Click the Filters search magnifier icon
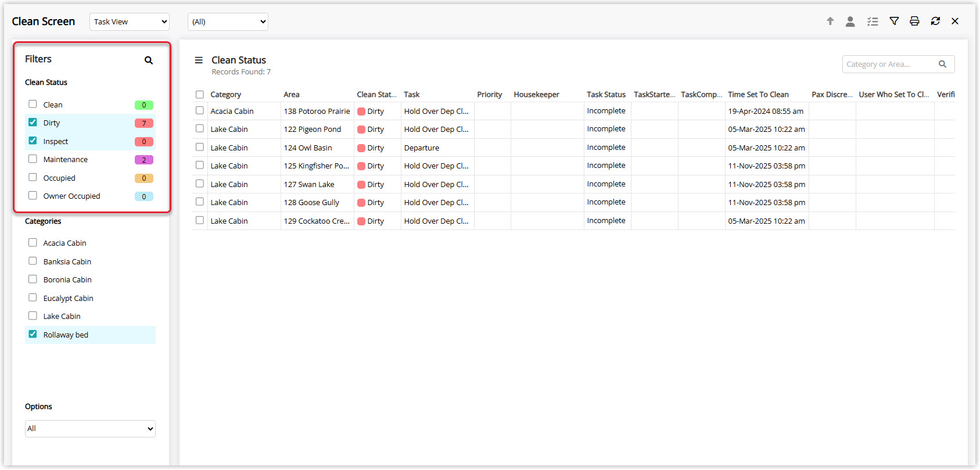Screen dimensions: 980x470 coord(149,60)
